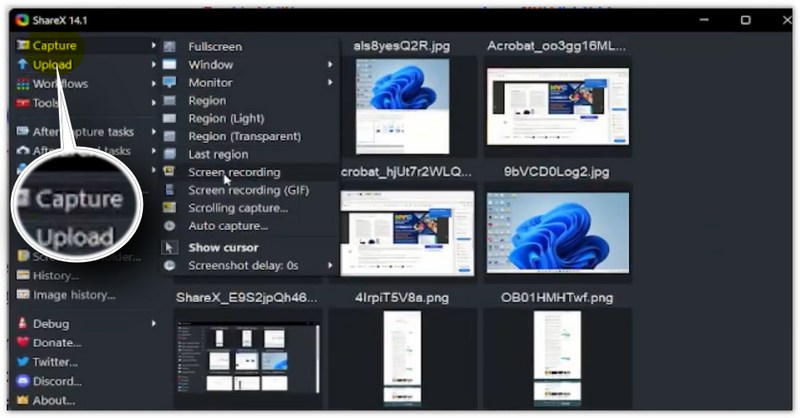The width and height of the screenshot is (800, 418).
Task: Expand the Monitor submenu arrow
Action: 330,82
